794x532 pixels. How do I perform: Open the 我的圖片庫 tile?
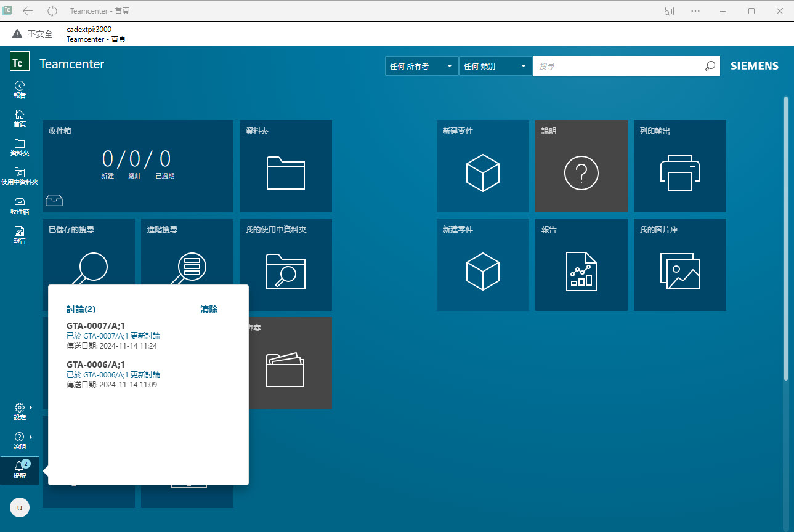(680, 265)
